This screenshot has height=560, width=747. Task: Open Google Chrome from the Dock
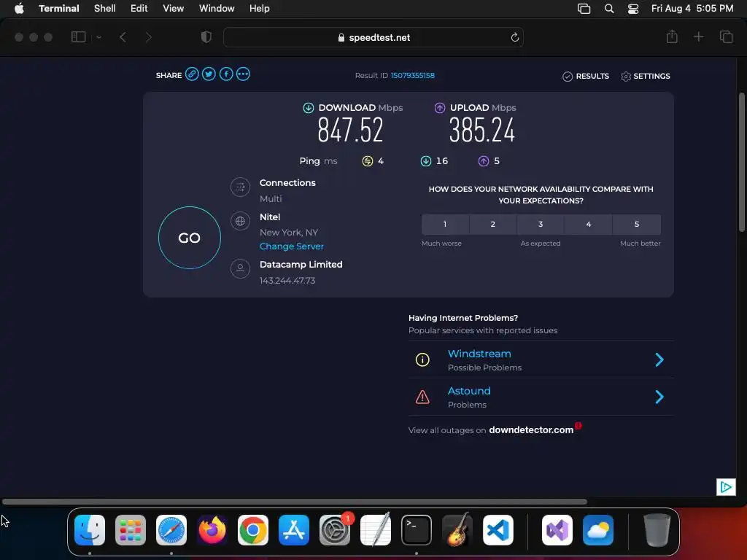(253, 530)
